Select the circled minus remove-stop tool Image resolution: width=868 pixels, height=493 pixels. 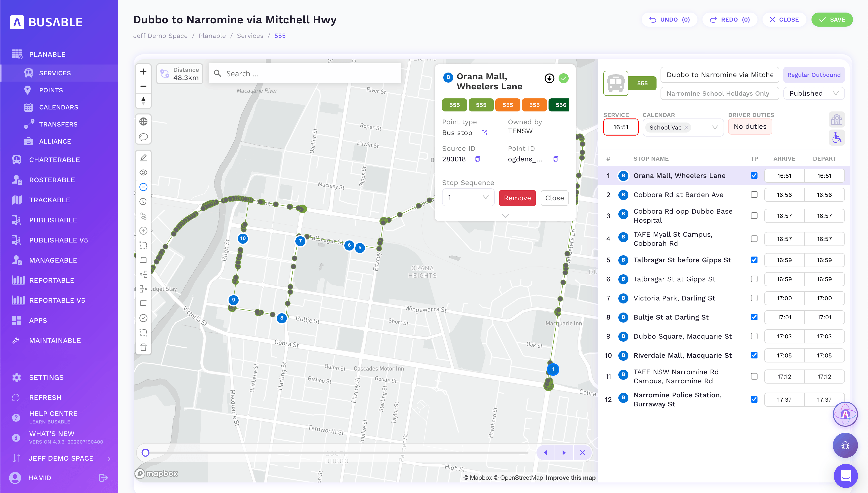143,187
